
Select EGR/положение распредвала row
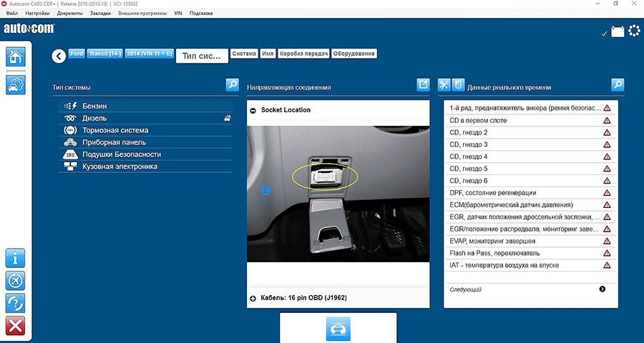pyautogui.click(x=530, y=229)
